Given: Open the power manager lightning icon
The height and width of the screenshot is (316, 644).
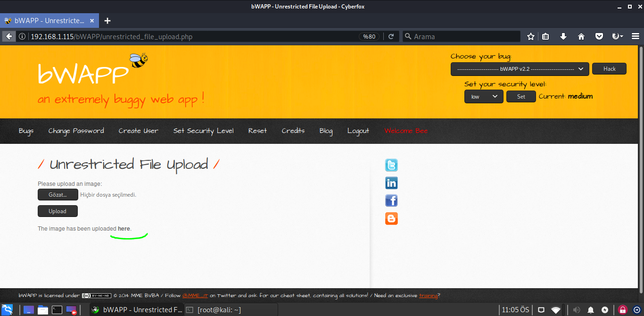Looking at the screenshot, I should point(605,310).
